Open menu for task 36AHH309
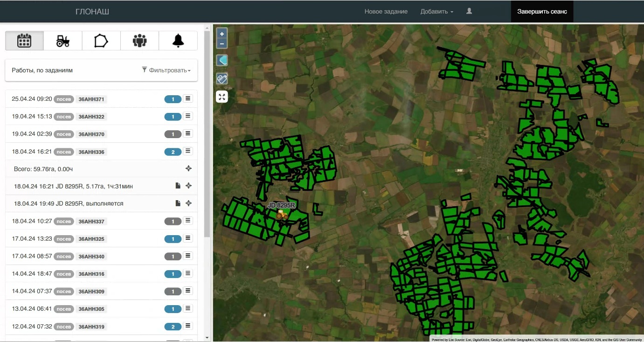This screenshot has width=644, height=342. pyautogui.click(x=188, y=291)
